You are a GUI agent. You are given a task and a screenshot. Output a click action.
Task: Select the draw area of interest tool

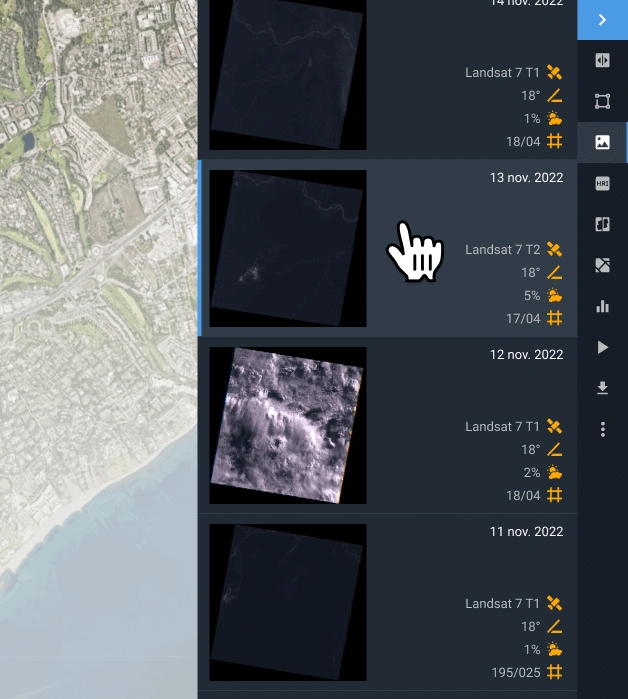click(602, 101)
